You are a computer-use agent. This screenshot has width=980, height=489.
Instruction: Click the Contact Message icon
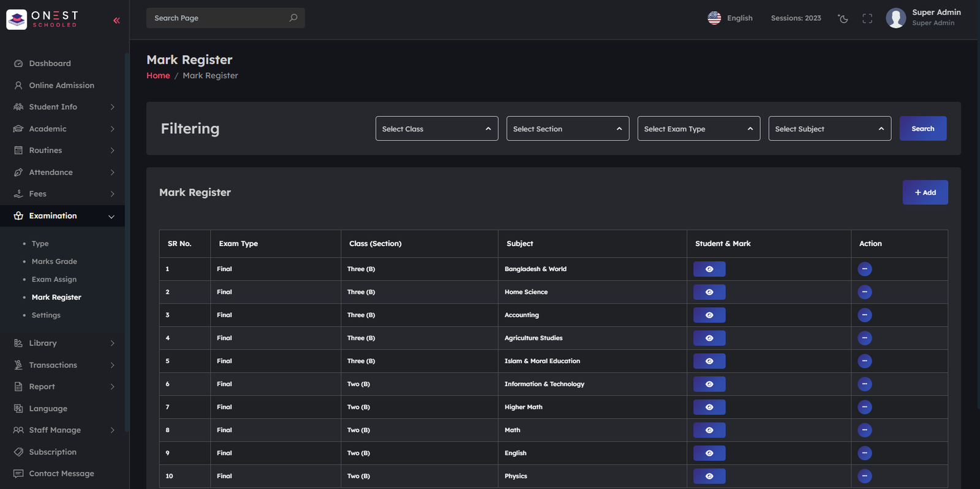click(x=18, y=473)
